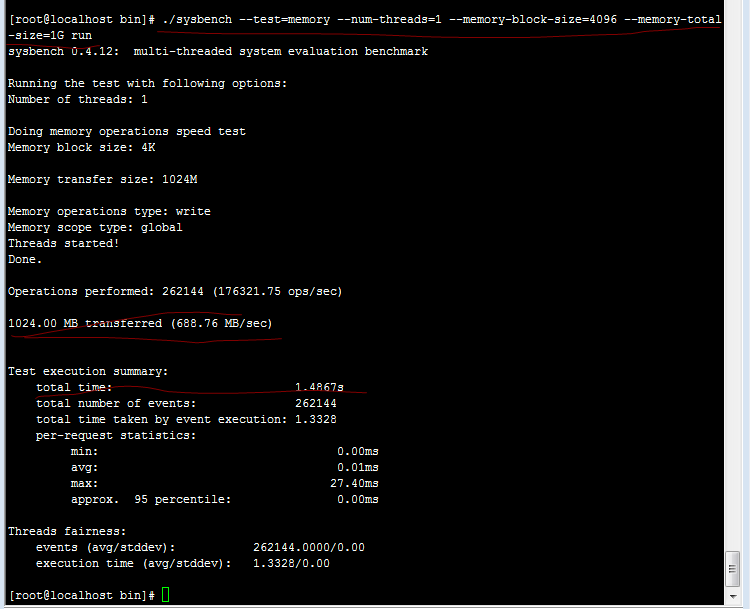Click avg value '0.01ms'
Screen dimensions: 750x609
358,467
